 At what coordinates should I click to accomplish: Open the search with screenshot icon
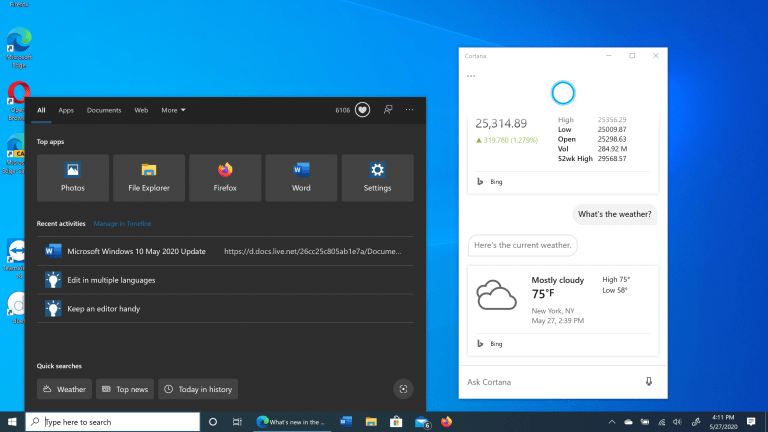[403, 389]
